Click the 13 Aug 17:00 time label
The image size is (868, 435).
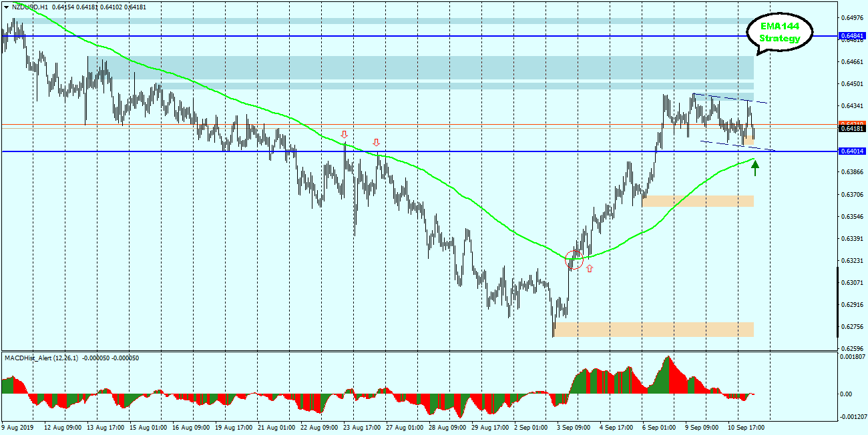tap(106, 427)
